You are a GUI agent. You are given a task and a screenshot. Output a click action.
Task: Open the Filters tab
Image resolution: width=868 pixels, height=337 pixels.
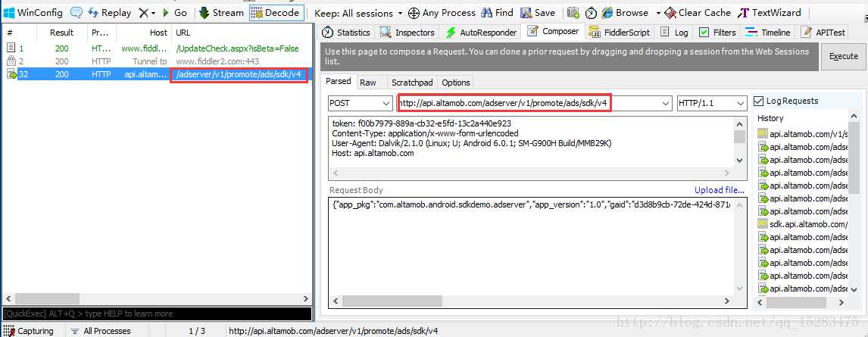[717, 33]
